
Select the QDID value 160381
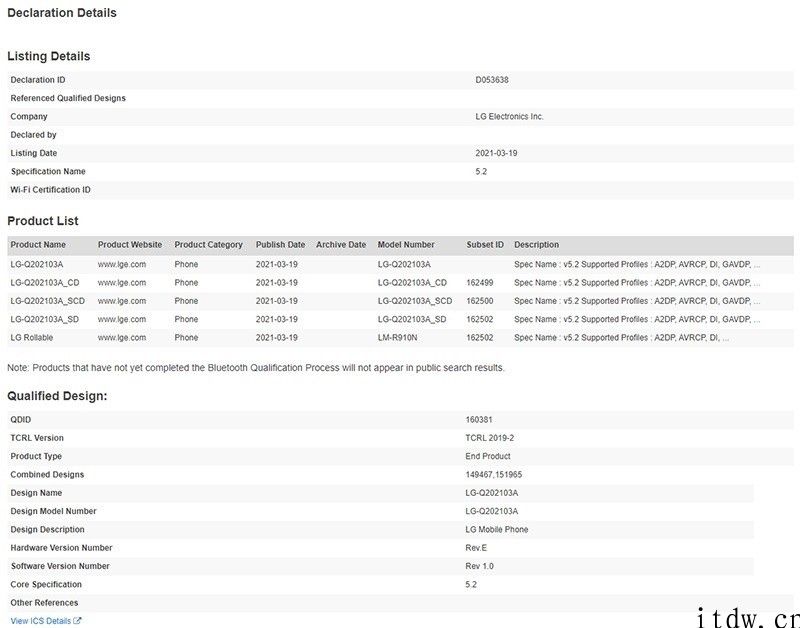pyautogui.click(x=479, y=420)
